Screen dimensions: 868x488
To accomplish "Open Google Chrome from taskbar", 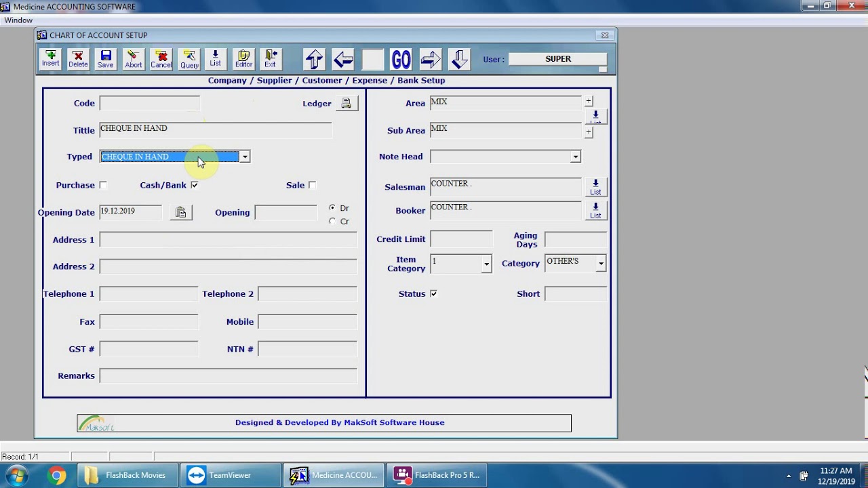I will (x=58, y=476).
